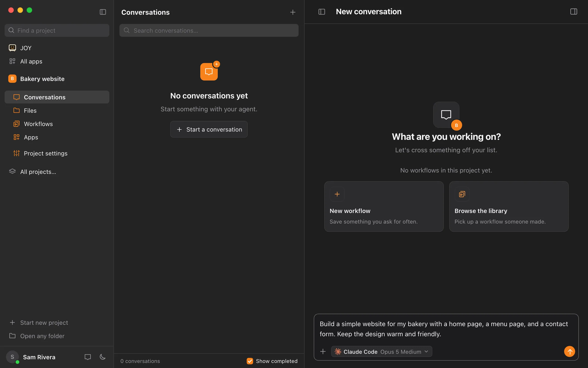The width and height of the screenshot is (588, 368).
Task: Open Apps under Bakery website
Action: 57,137
